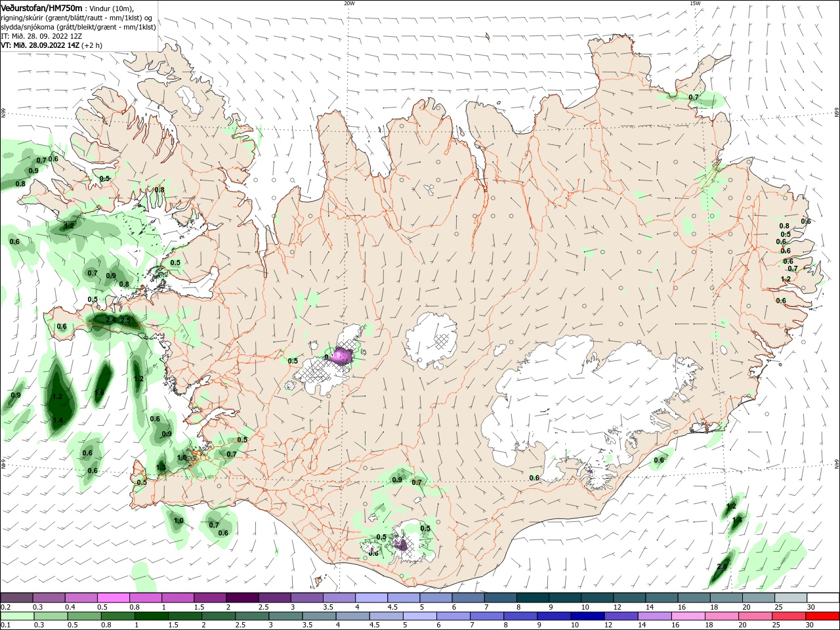Screen dimensions: 840x630
Task: Pick the upper-row 0.3–0.4 swatch
Action: tap(49, 598)
